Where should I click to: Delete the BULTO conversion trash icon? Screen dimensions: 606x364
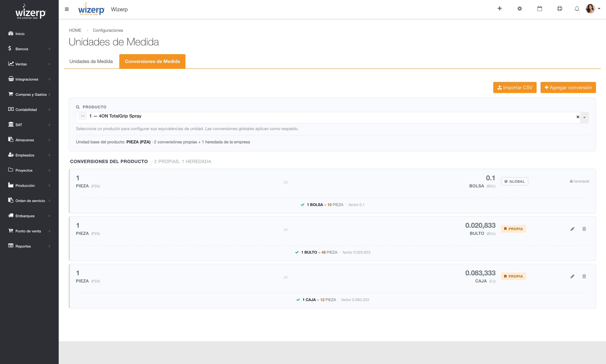(584, 229)
